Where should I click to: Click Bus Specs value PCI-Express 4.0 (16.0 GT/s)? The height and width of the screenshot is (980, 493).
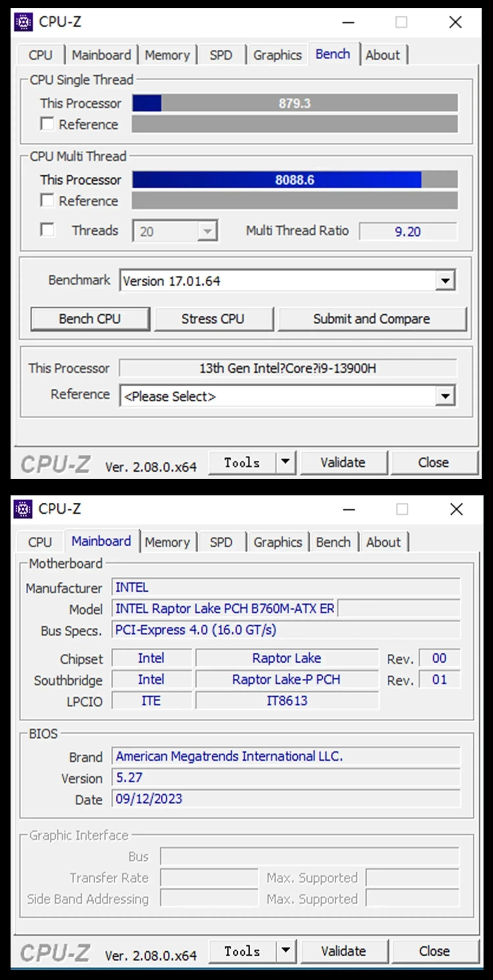coord(286,630)
